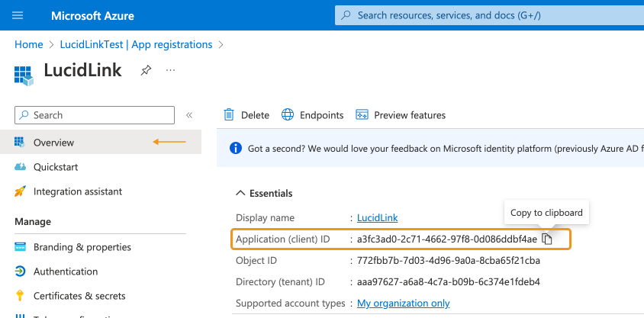This screenshot has height=318, width=644.
Task: Collapse the sidebar with double chevron
Action: click(189, 115)
